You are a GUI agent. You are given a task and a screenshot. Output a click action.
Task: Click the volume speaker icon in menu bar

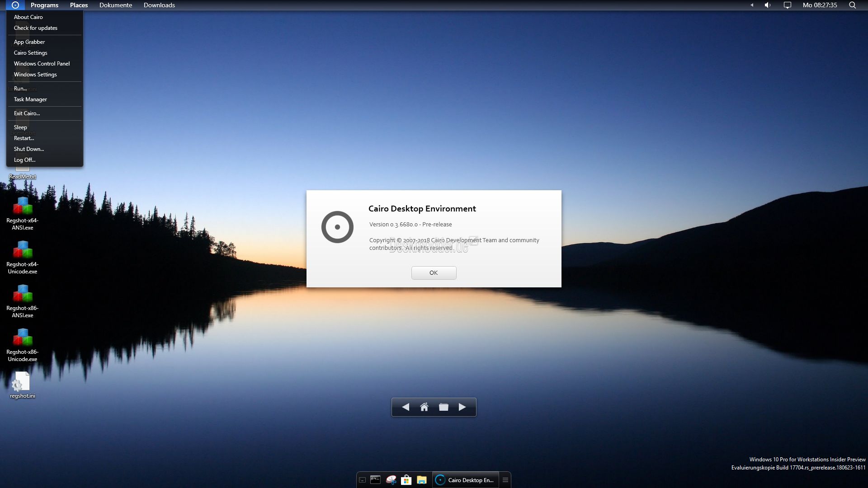[x=768, y=5]
